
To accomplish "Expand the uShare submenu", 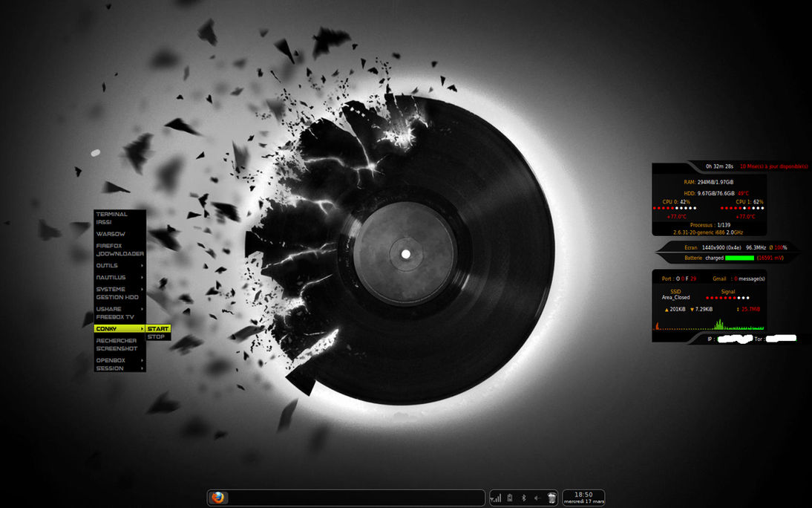I will 119,309.
